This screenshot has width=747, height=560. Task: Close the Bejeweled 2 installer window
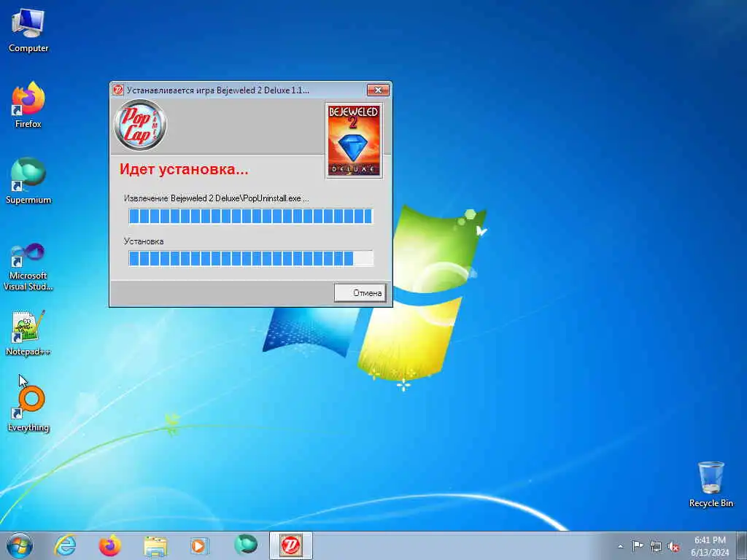tap(378, 90)
